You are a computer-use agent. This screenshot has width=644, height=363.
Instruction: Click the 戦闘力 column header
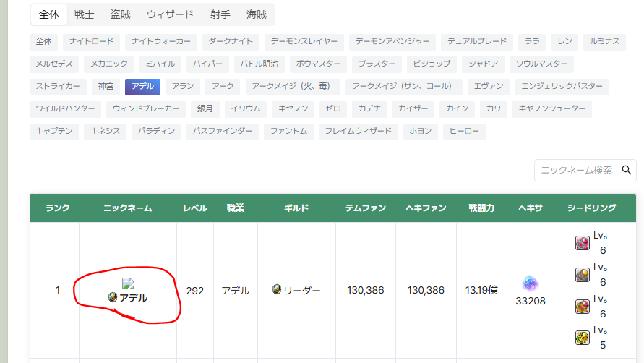481,208
